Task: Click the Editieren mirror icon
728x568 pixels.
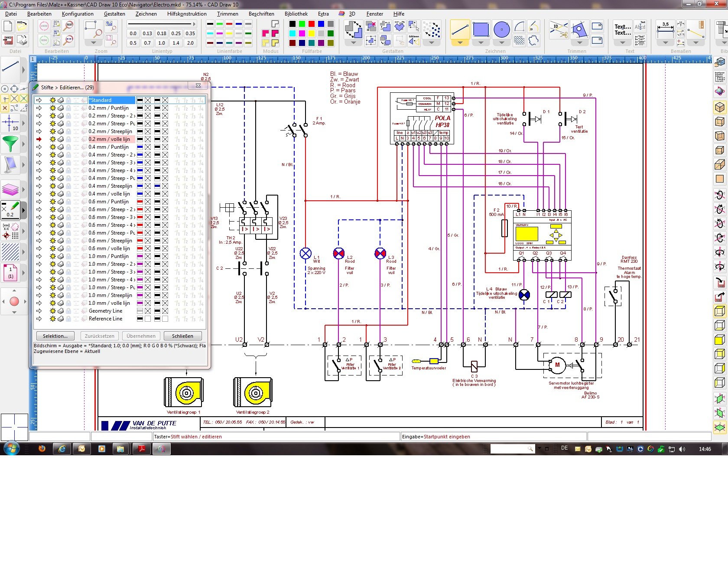Action: point(414,40)
